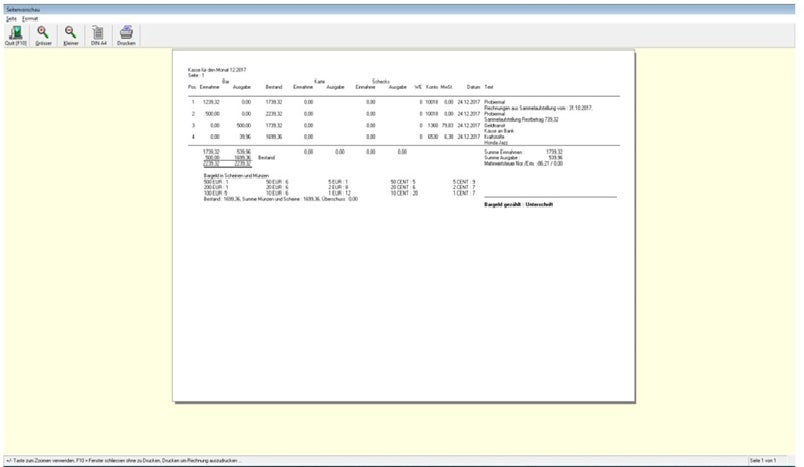
Task: Open the Format menu
Action: (x=30, y=18)
